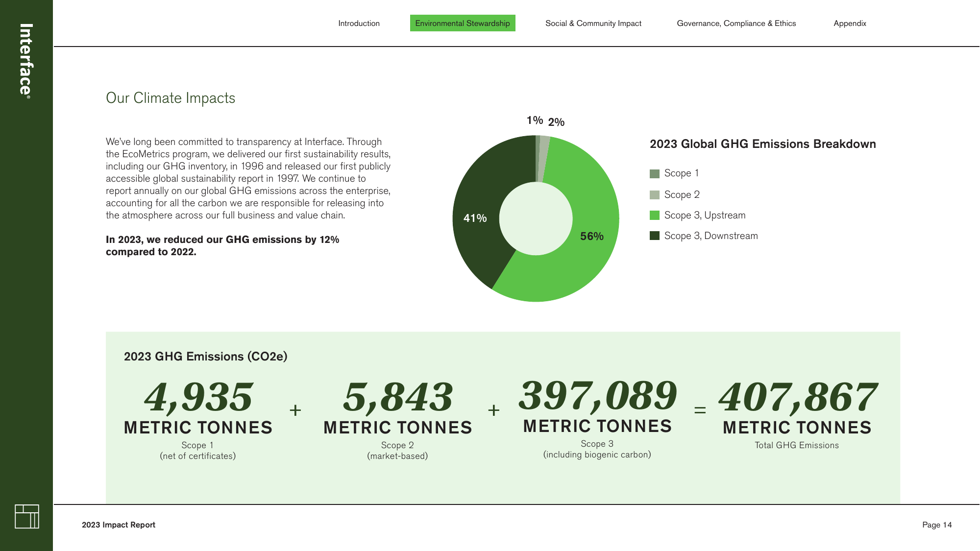
Task: Click the 1% chart label
Action: [x=535, y=120]
